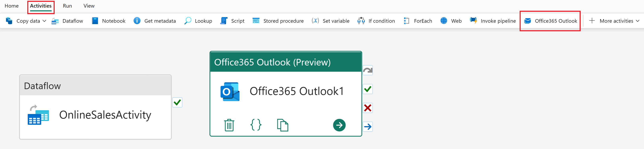Click the Outlook on-success green checkmark
The width and height of the screenshot is (644, 149).
(x=368, y=89)
